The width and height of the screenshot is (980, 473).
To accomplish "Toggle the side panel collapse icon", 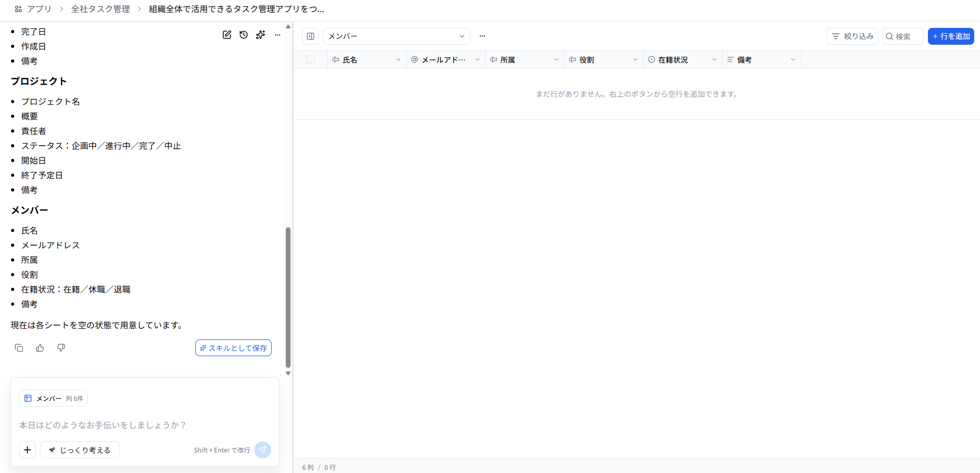I will click(311, 36).
